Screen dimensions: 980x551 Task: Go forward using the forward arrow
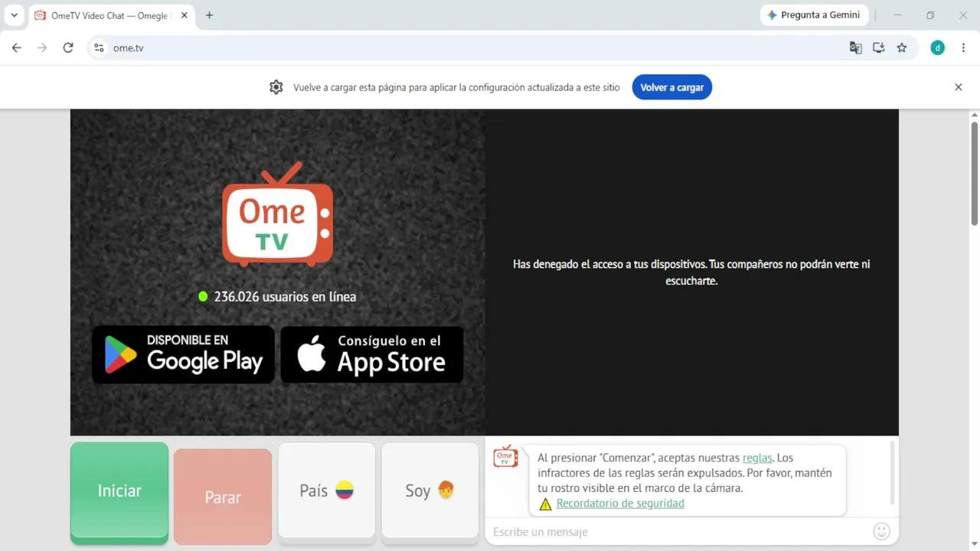[x=42, y=47]
